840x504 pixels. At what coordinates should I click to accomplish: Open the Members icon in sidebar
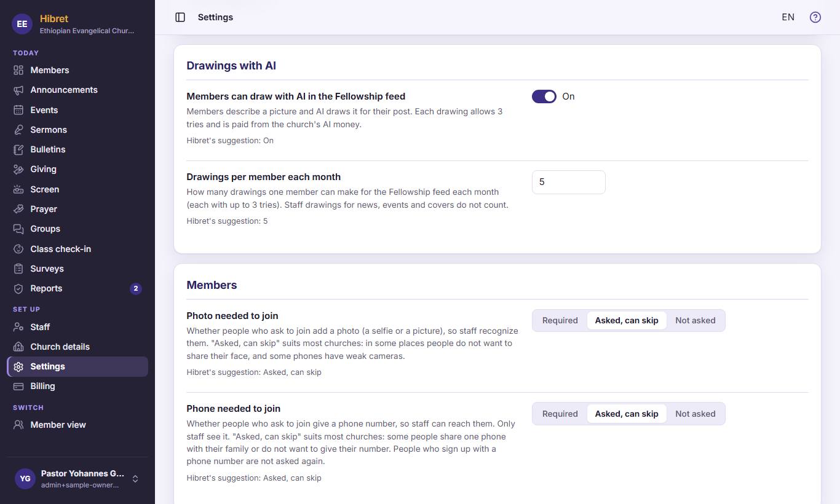point(18,70)
